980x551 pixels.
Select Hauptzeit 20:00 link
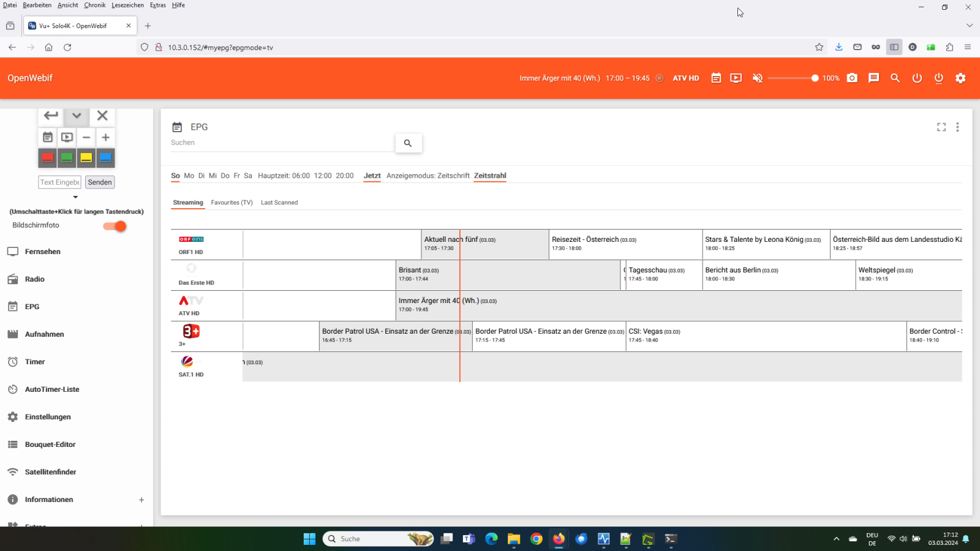(344, 175)
